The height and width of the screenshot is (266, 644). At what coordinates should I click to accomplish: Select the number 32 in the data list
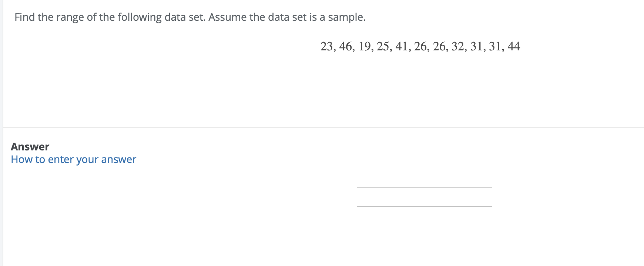tap(458, 46)
